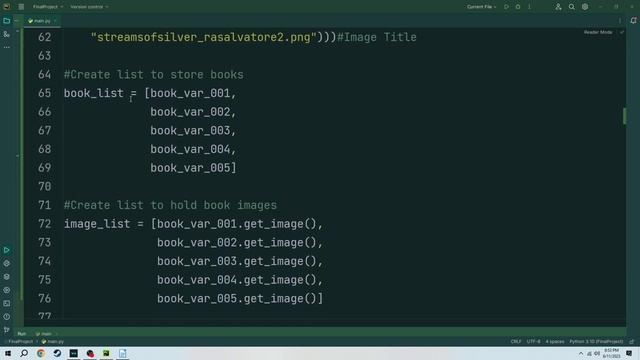Click line number 65 in the gutter
This screenshot has height=360, width=640.
44,93
